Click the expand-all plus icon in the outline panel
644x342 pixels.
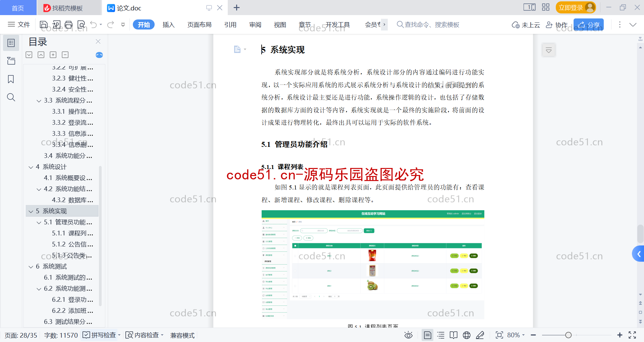tap(53, 55)
